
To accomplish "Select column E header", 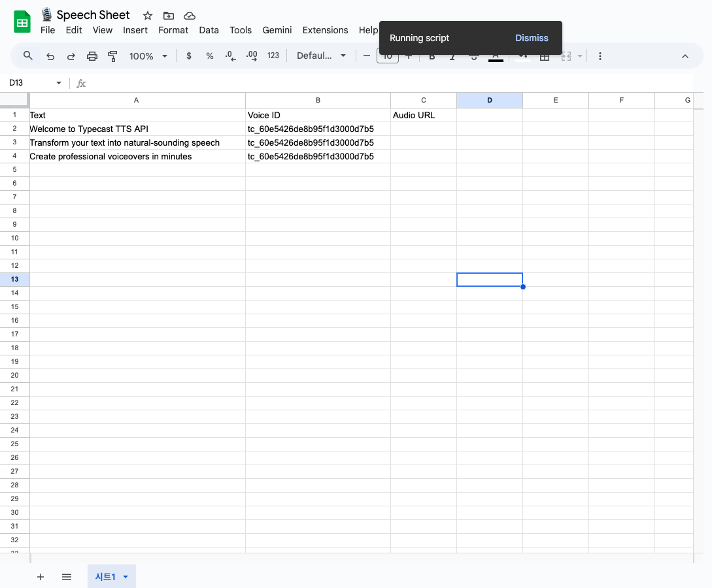I will (555, 100).
